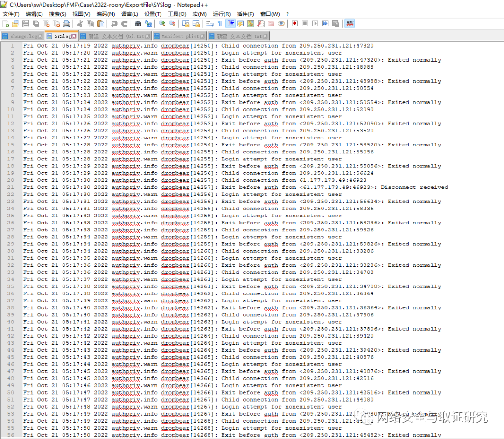
Task: Print the document using the printer icon
Action: [x=67, y=23]
